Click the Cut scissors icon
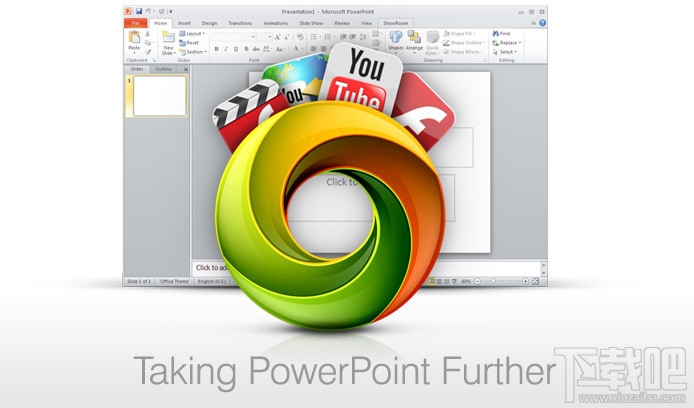 (x=147, y=34)
